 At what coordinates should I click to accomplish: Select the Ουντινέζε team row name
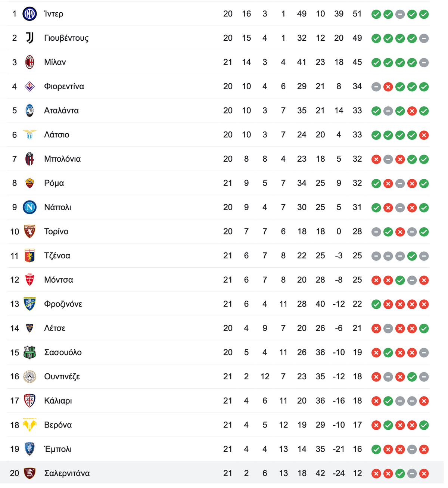coord(62,377)
